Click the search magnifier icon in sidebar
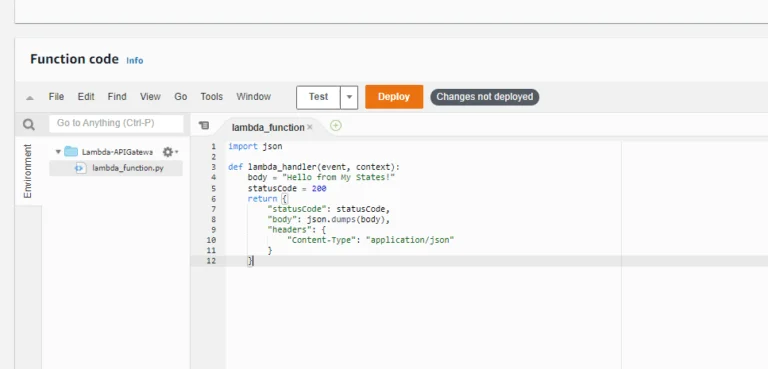This screenshot has width=768, height=369. pos(29,124)
